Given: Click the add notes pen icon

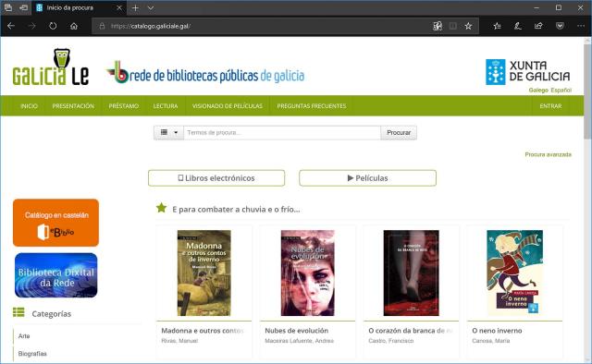Looking at the screenshot, I should tap(518, 26).
